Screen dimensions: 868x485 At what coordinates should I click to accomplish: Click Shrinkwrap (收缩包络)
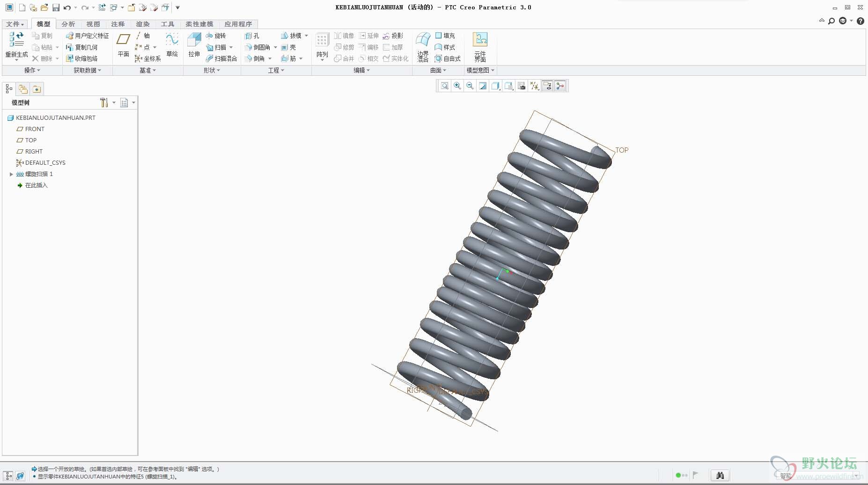[x=81, y=59]
